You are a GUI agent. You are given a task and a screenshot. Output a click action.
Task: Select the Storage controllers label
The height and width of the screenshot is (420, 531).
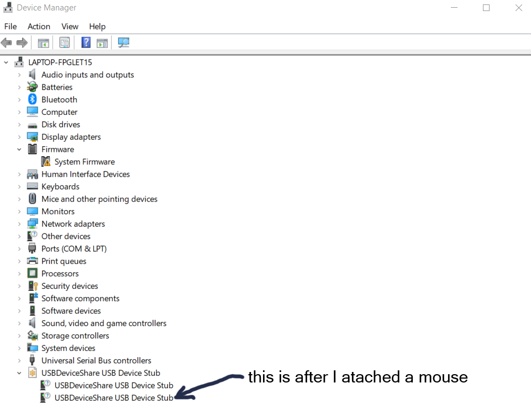point(75,336)
